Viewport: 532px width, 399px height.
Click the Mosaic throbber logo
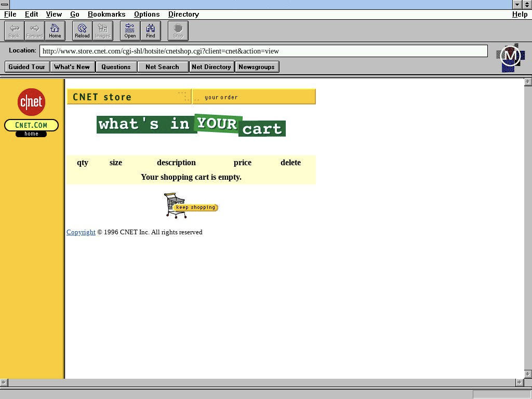pyautogui.click(x=510, y=57)
